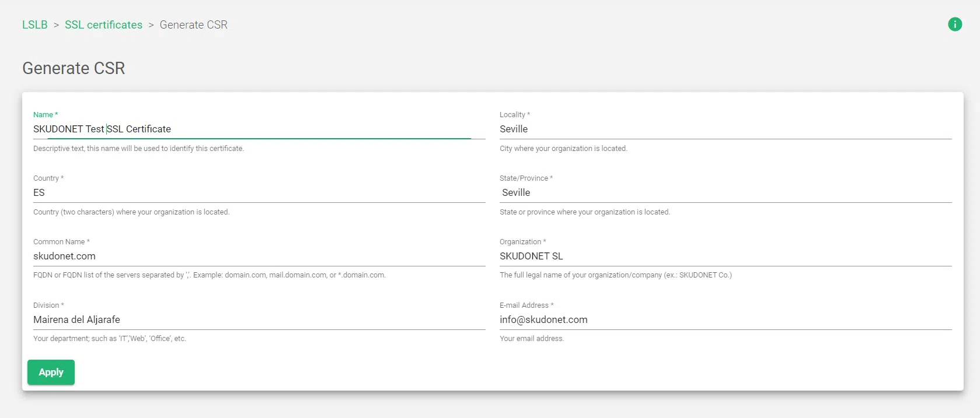Click the Division field Mairena del Aljarafe
The width and height of the screenshot is (980, 418).
[x=259, y=320]
